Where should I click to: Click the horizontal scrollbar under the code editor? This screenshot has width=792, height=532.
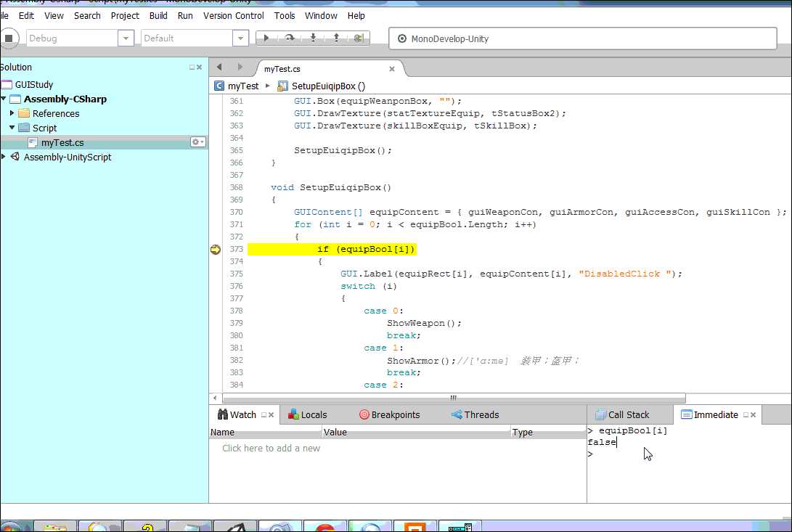point(454,398)
